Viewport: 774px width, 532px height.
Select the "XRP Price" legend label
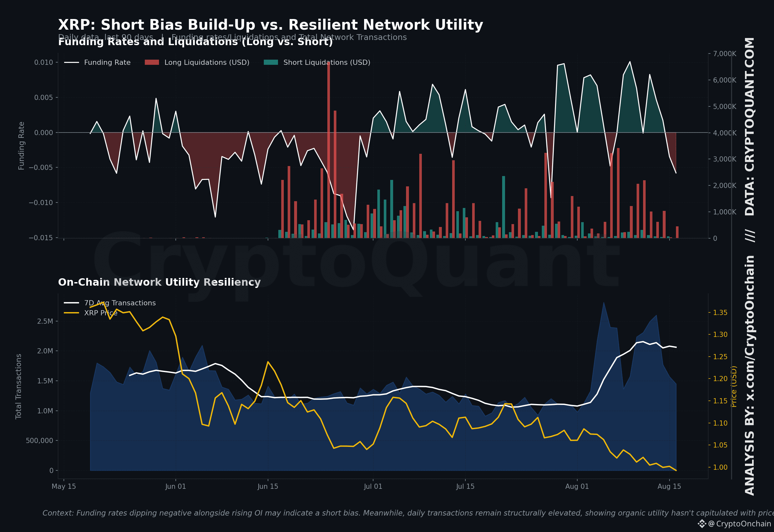(101, 313)
